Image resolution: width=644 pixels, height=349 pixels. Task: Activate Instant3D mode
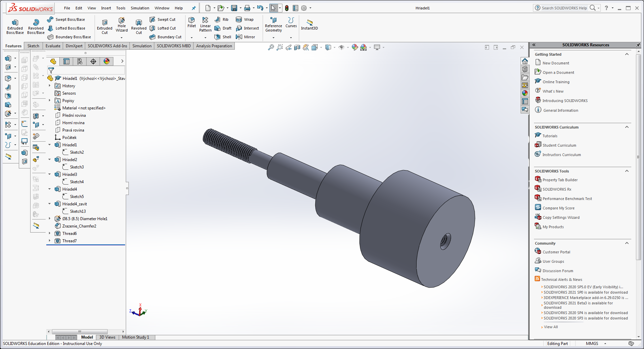point(309,25)
